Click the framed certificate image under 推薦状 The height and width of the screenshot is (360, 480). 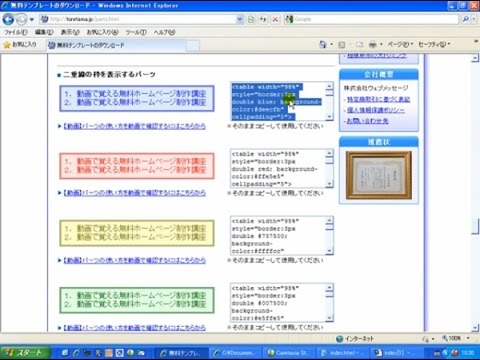click(379, 175)
